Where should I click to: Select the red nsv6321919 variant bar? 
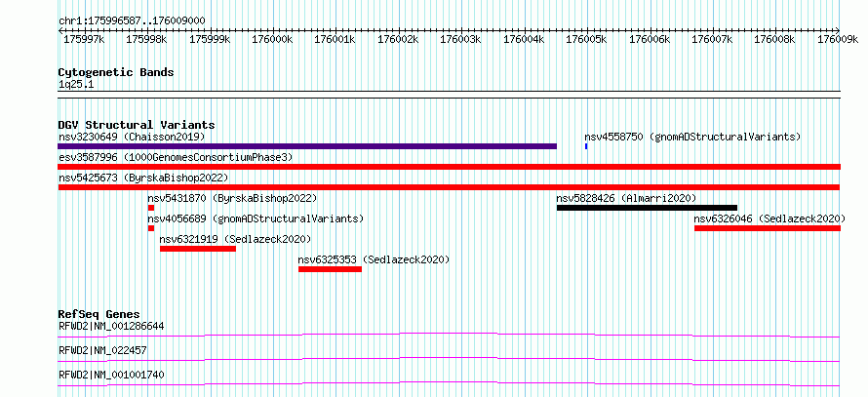tap(198, 249)
